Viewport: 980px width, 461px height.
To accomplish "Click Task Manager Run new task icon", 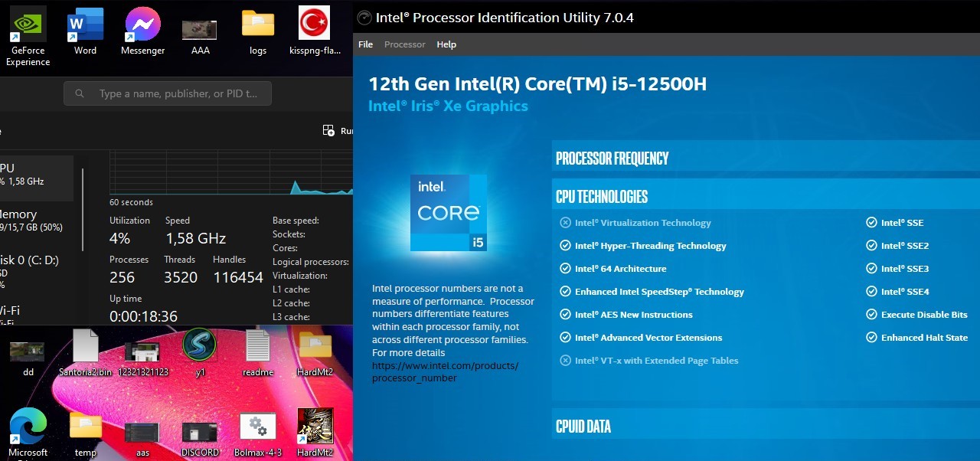I will tap(328, 131).
